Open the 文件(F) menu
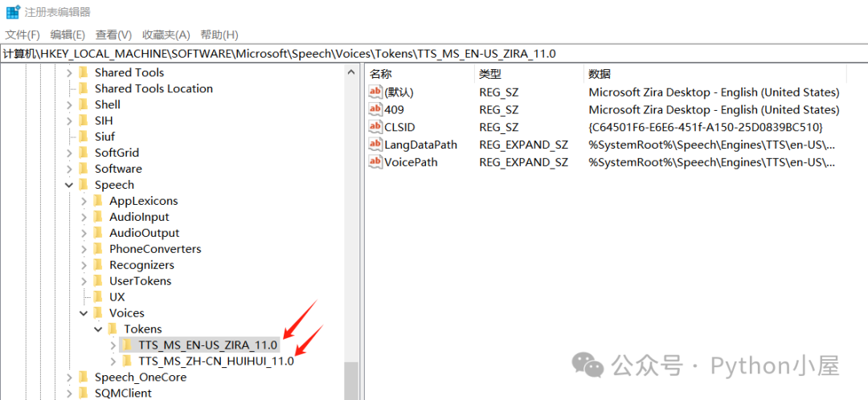Image resolution: width=868 pixels, height=400 pixels. 23,35
